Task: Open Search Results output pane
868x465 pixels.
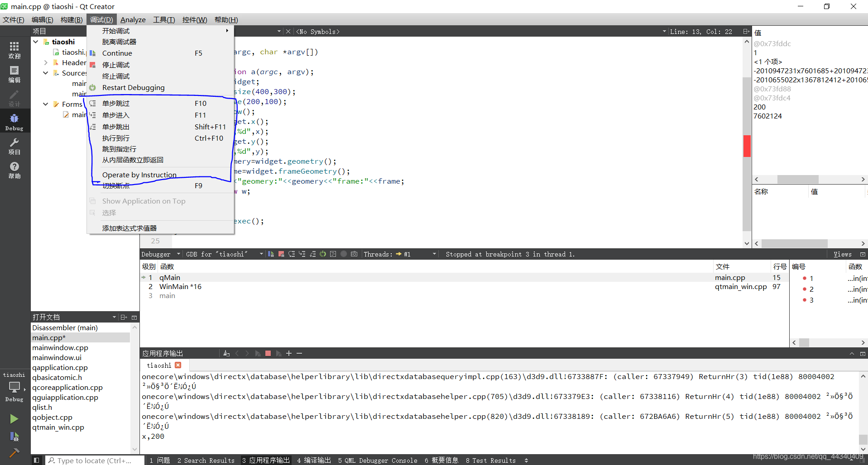Action: [x=206, y=460]
